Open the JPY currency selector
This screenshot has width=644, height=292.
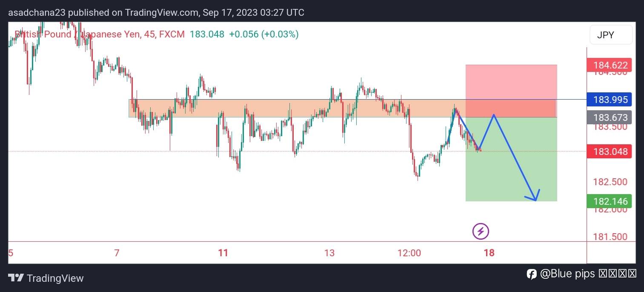click(x=610, y=35)
